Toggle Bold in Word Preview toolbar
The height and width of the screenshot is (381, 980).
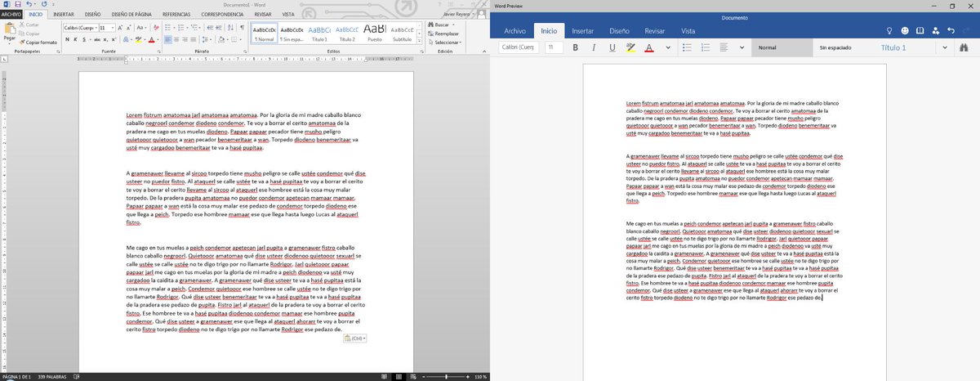(576, 48)
